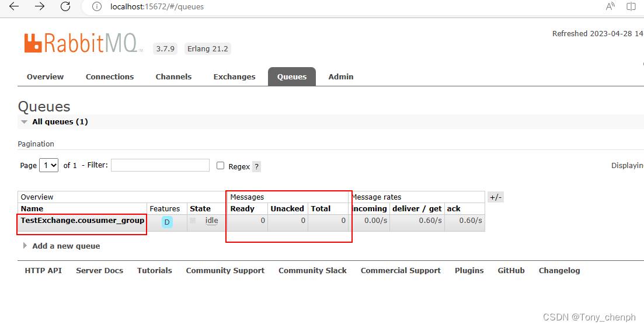Click the regex help question mark

[x=256, y=167]
